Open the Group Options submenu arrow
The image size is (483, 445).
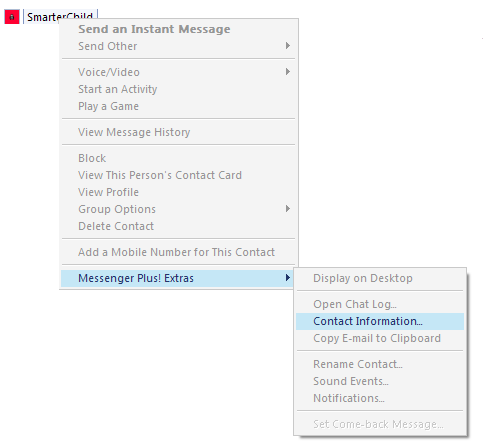(288, 209)
